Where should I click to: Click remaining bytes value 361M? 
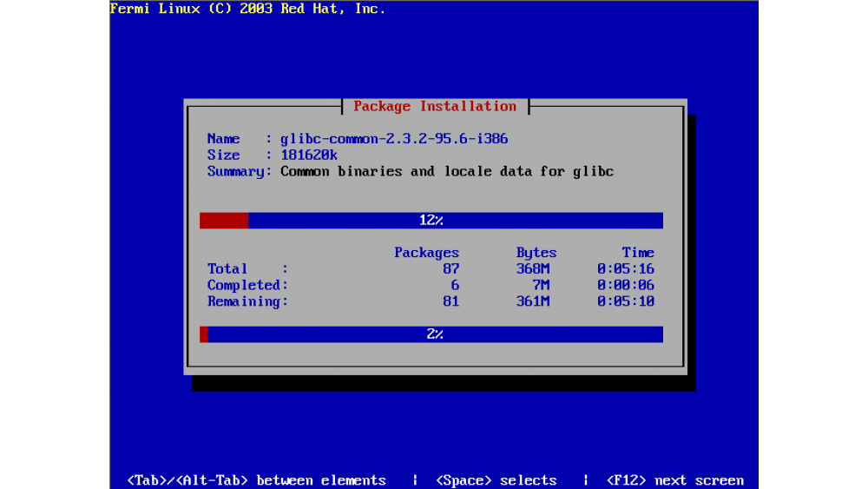click(533, 301)
